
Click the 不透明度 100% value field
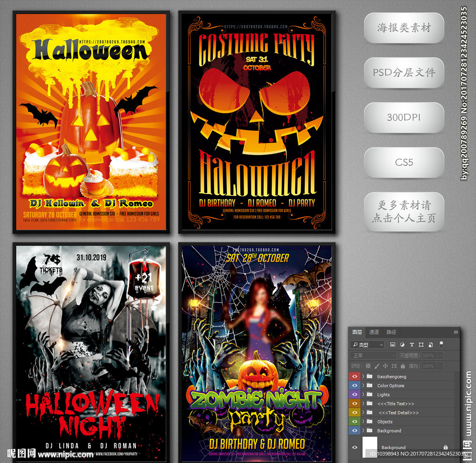pyautogui.click(x=429, y=355)
